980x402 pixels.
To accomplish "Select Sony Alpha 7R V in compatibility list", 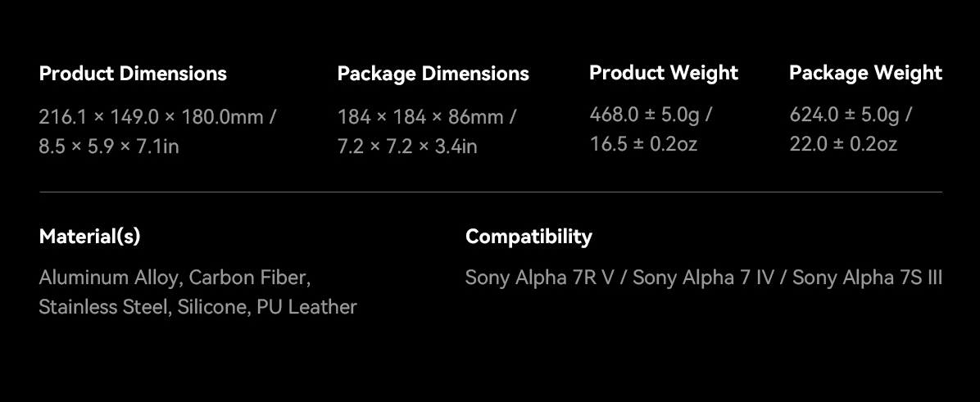I will coord(539,278).
